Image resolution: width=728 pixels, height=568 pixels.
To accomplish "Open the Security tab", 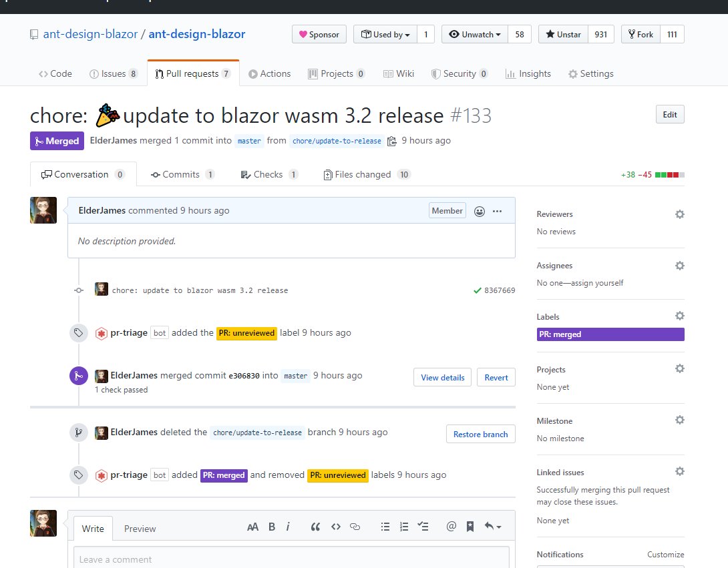I will pos(460,74).
